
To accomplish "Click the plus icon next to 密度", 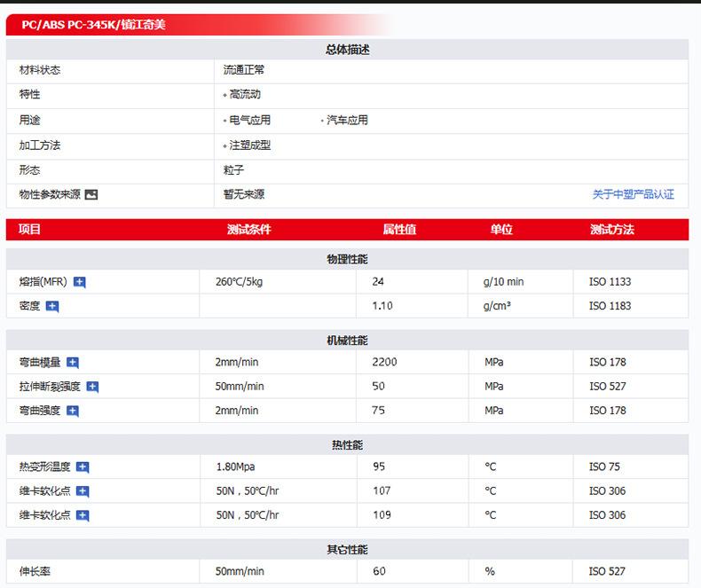I will click(52, 306).
